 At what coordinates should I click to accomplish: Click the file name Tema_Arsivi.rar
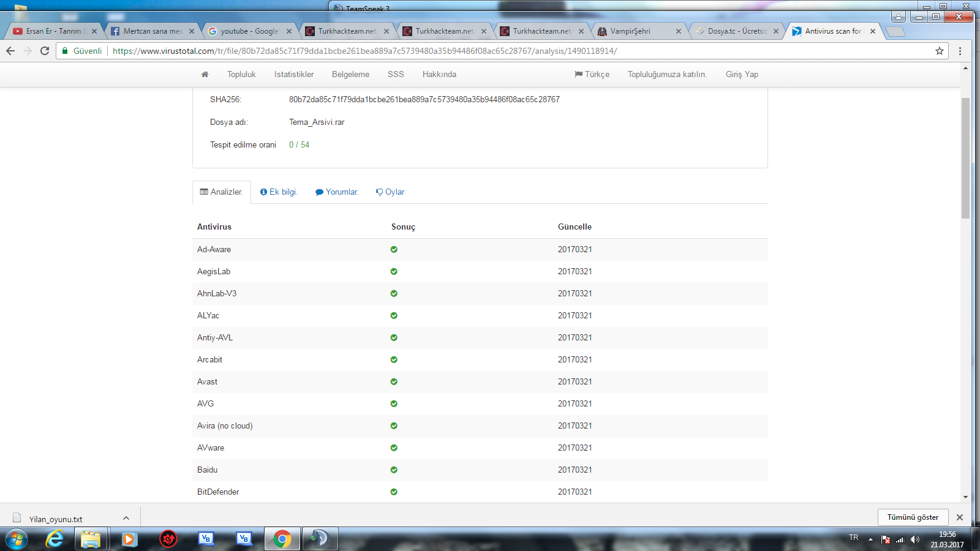[x=317, y=122]
